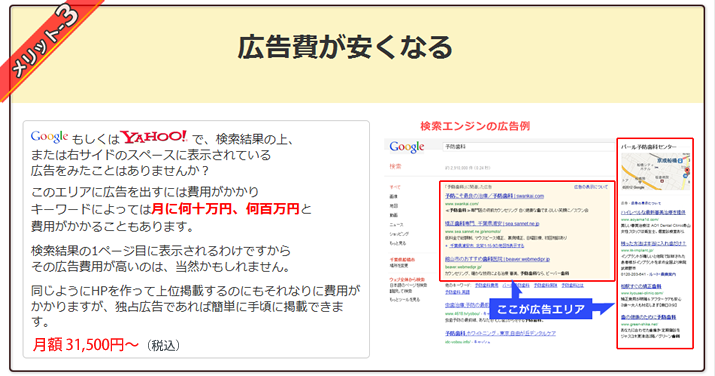Click the red 月額 31,500円〜 price text
The image size is (715, 376).
coord(85,345)
